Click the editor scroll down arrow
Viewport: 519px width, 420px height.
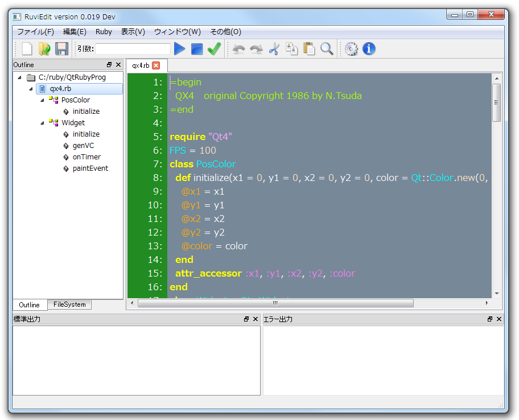point(496,294)
